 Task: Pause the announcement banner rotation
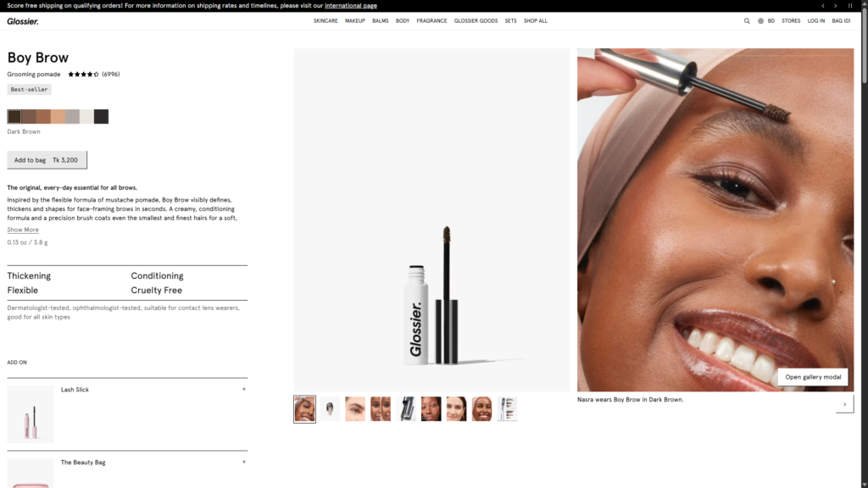(x=850, y=6)
